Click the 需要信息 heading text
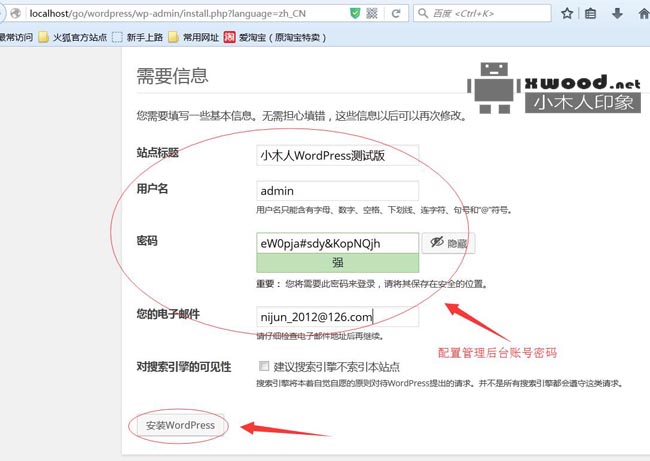This screenshot has height=461, width=650. 172,75
